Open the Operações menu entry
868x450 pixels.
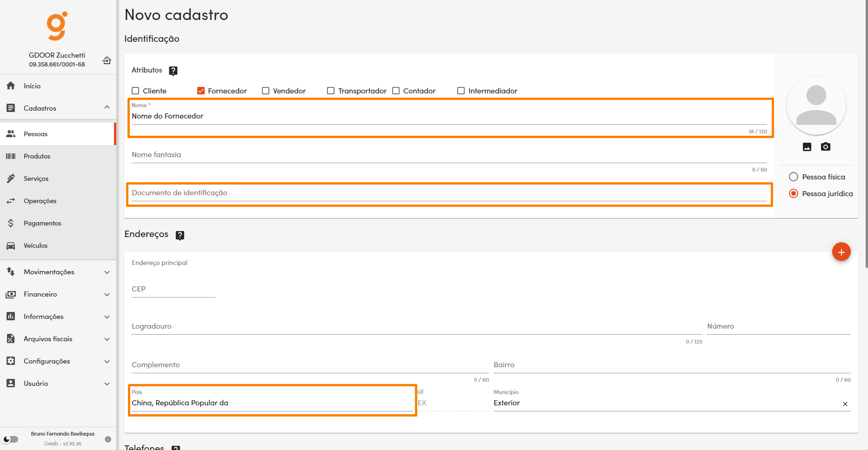58,201
